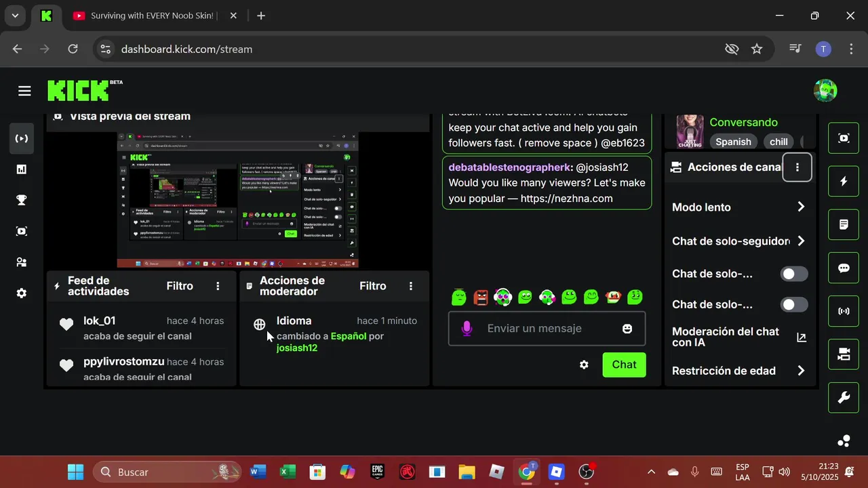The width and height of the screenshot is (868, 488).
Task: Open Feed de actividades three-dot menu
Action: coord(218,286)
